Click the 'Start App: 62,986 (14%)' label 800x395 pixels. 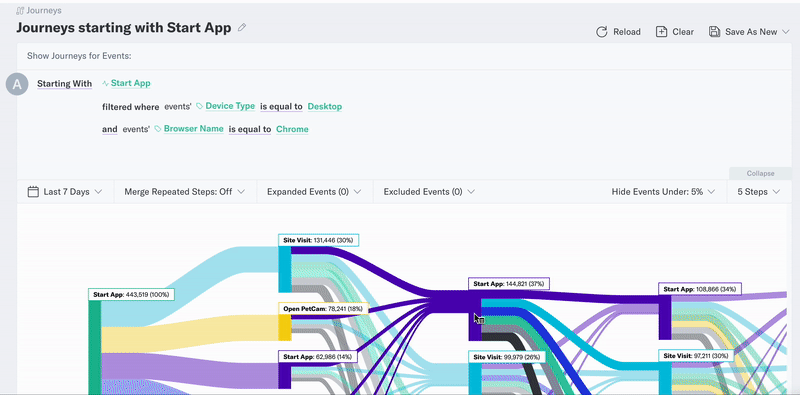coord(318,357)
